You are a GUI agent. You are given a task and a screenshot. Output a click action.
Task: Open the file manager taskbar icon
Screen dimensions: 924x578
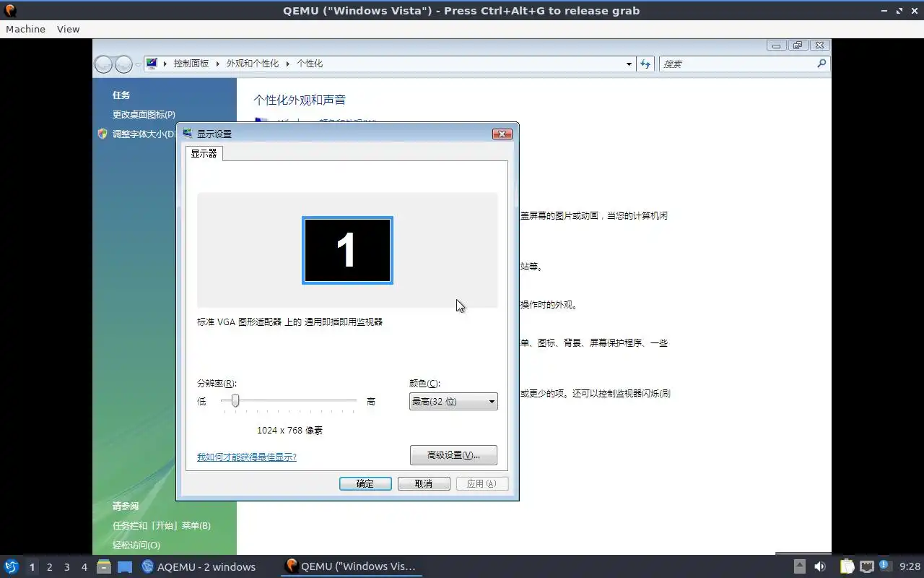tap(104, 566)
